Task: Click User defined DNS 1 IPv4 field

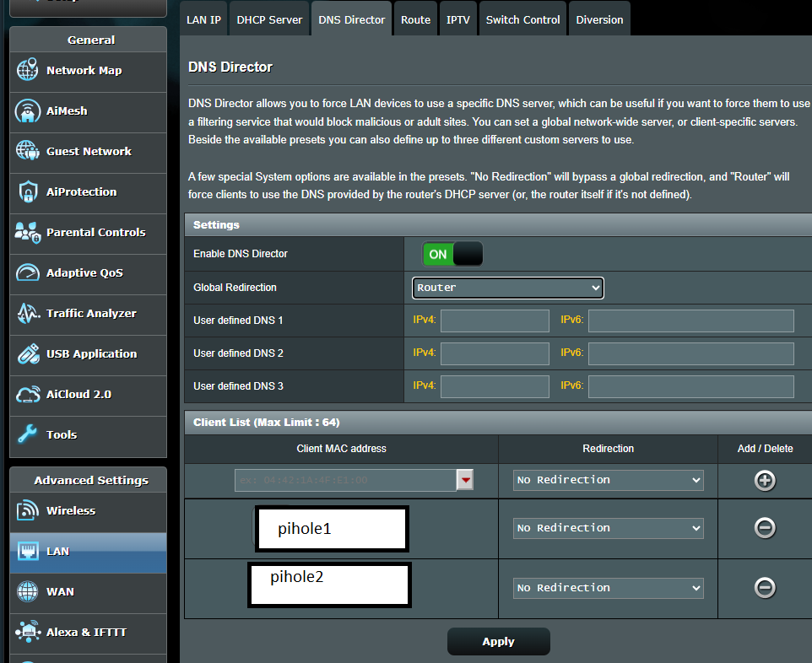Action: [495, 321]
